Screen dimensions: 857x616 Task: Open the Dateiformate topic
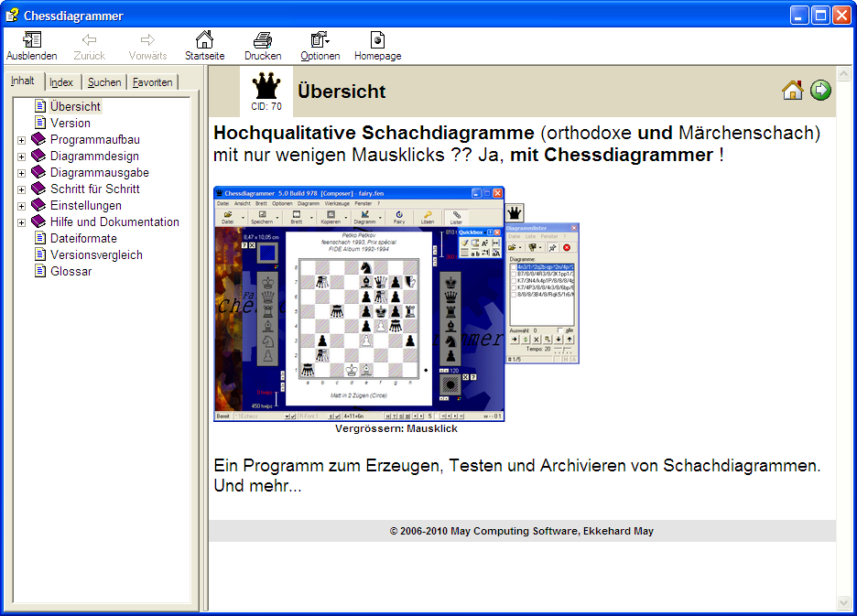(83, 238)
